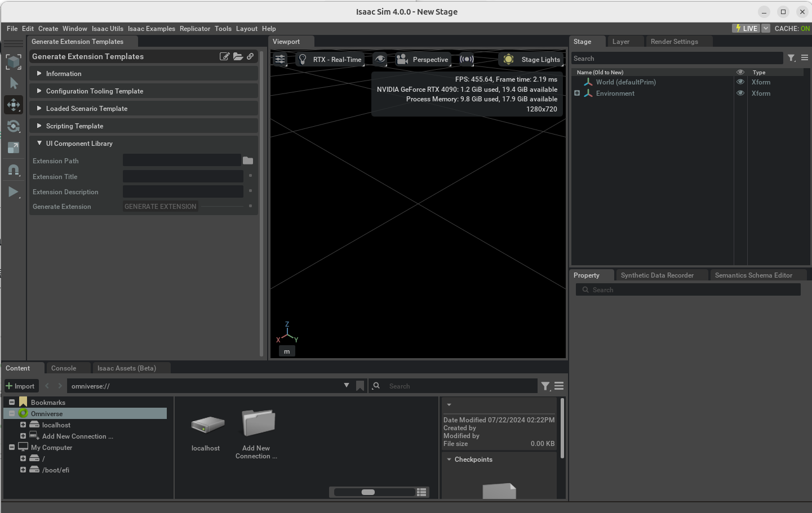Image resolution: width=812 pixels, height=513 pixels.
Task: Open viewport eye display options
Action: (x=380, y=59)
